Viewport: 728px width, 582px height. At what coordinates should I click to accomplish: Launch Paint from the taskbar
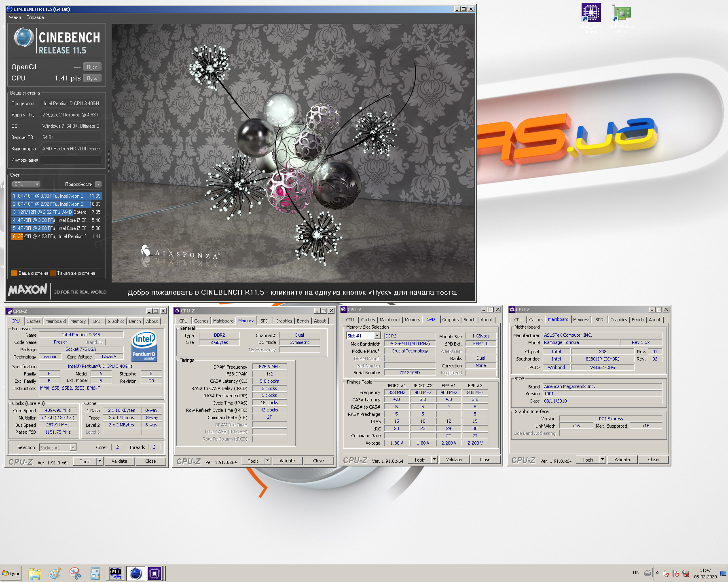click(x=55, y=574)
